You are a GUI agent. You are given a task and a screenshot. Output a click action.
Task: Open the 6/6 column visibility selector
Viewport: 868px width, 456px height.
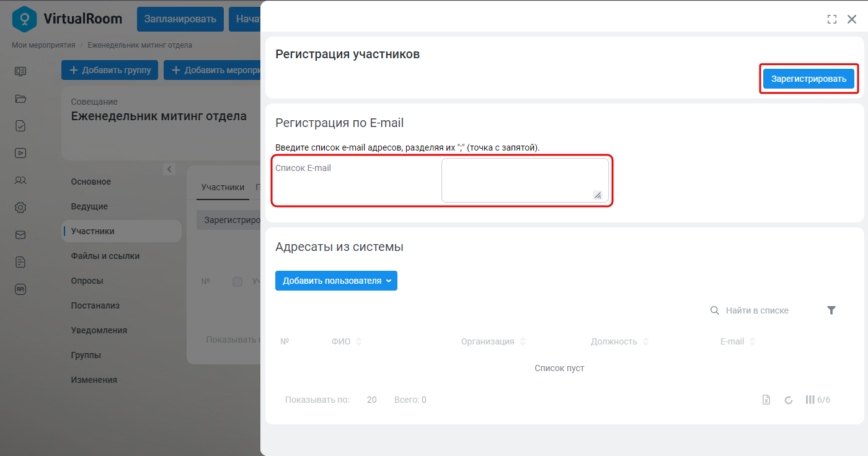pos(818,400)
